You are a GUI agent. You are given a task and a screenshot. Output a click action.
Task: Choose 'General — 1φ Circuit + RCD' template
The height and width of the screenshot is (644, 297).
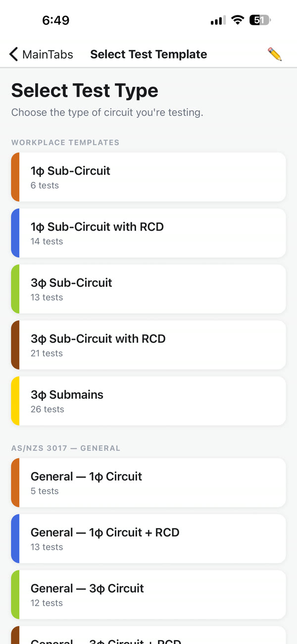148,538
